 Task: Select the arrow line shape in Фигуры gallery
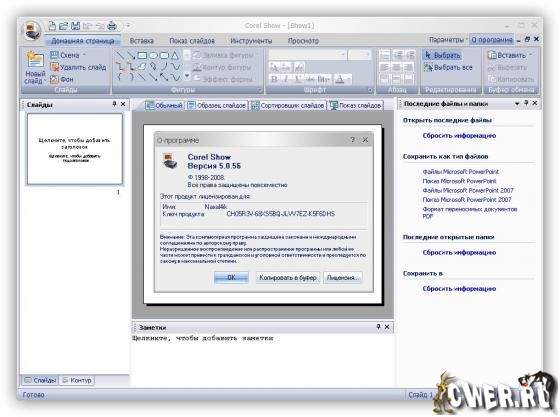131,55
